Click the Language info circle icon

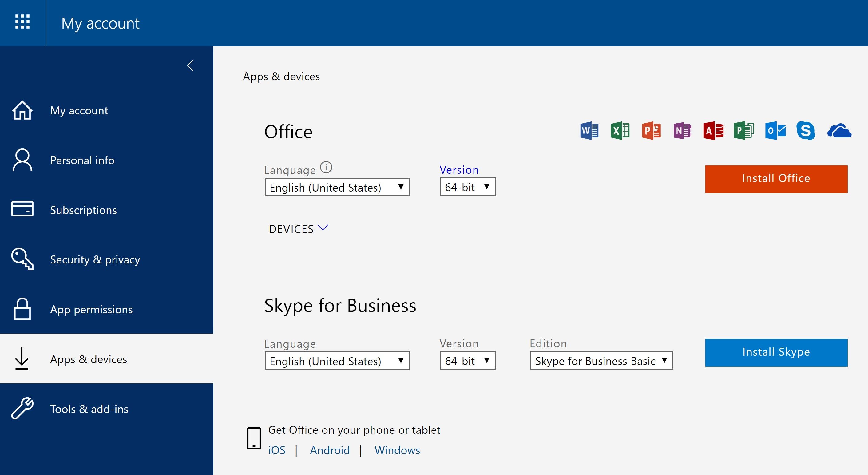(x=326, y=167)
